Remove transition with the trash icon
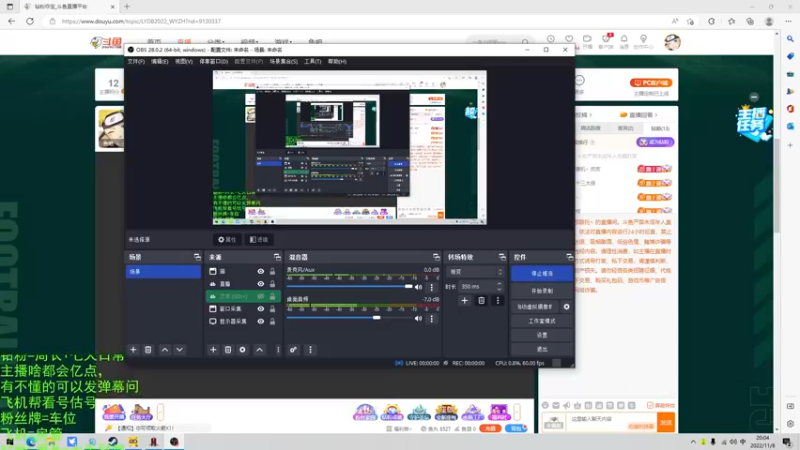Viewport: 800px width, 450px height. (481, 301)
